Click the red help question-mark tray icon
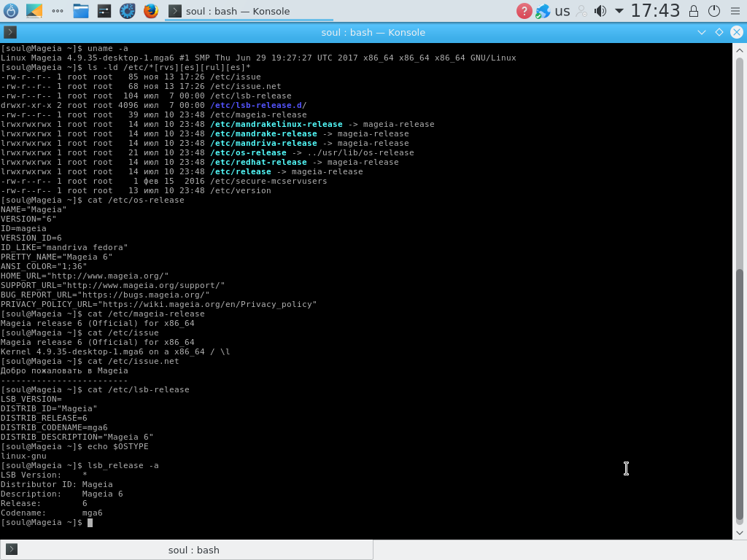 524,11
